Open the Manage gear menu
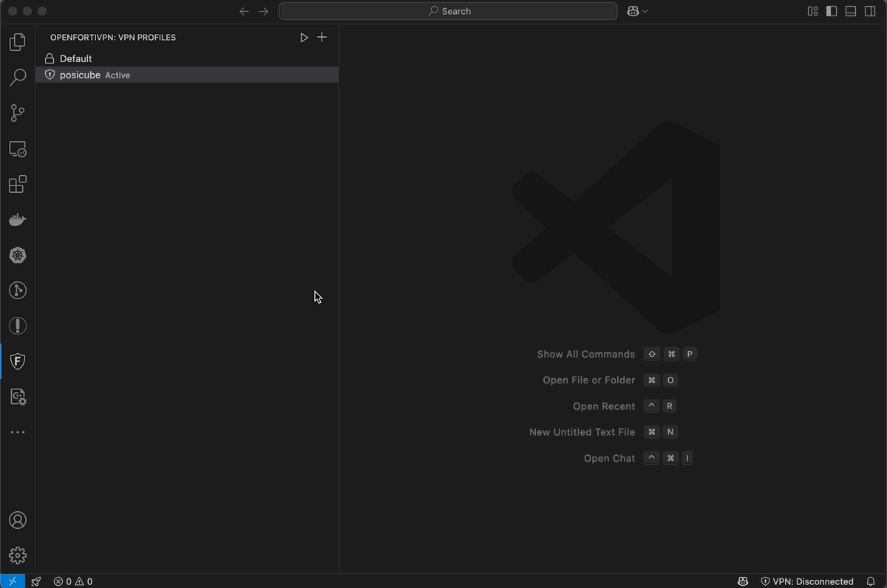The image size is (887, 588). pyautogui.click(x=18, y=555)
